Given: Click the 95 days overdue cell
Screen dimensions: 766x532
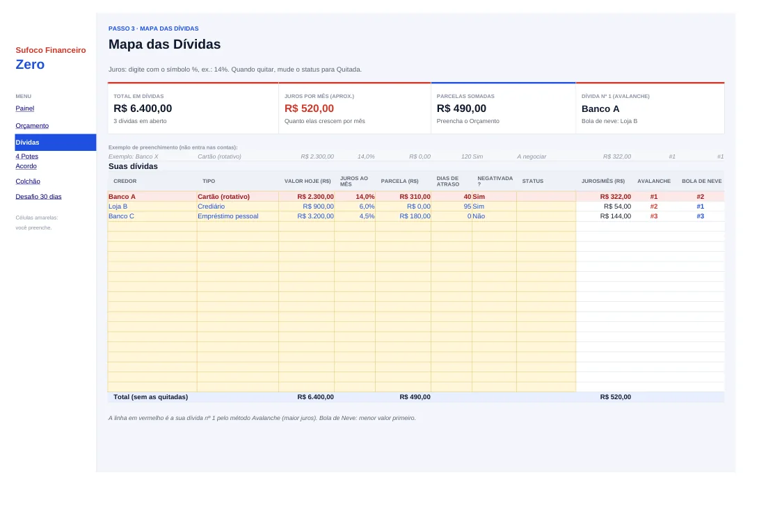Looking at the screenshot, I should (452, 206).
